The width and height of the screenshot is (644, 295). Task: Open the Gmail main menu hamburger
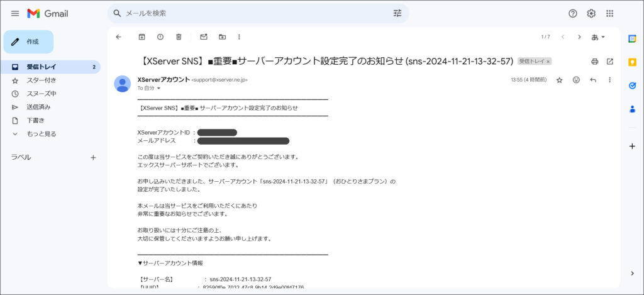[15, 14]
